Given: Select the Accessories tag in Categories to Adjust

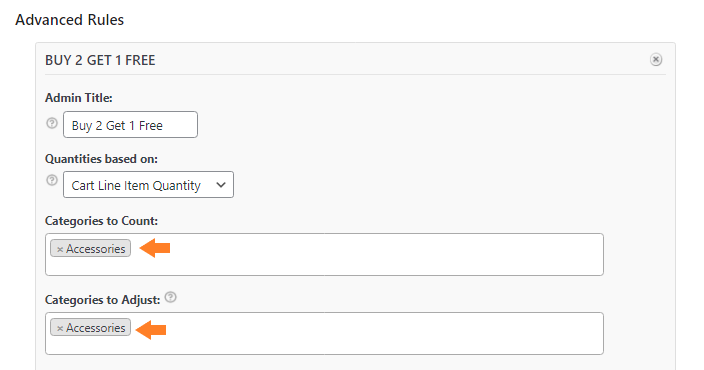Looking at the screenshot, I should coord(96,328).
